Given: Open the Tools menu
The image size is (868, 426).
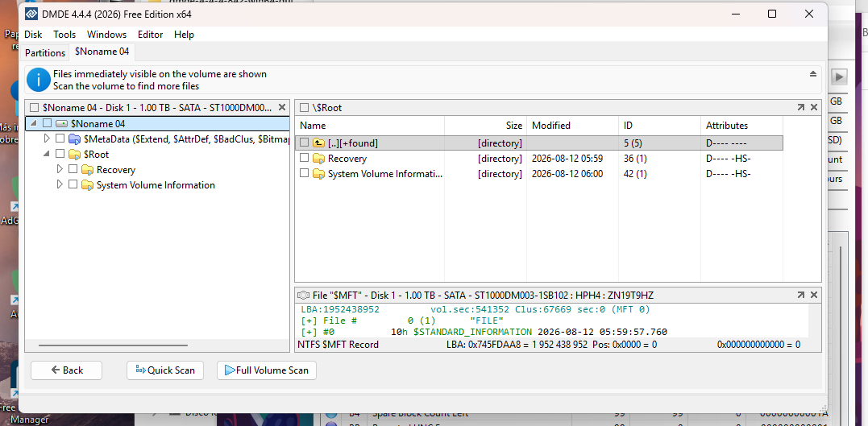Looking at the screenshot, I should [64, 35].
